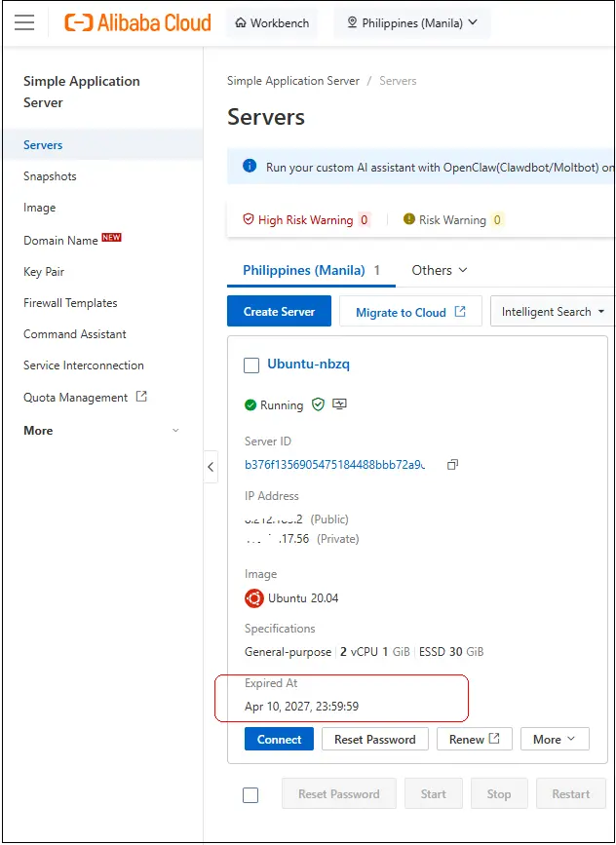Click the green Running status icon

click(250, 404)
